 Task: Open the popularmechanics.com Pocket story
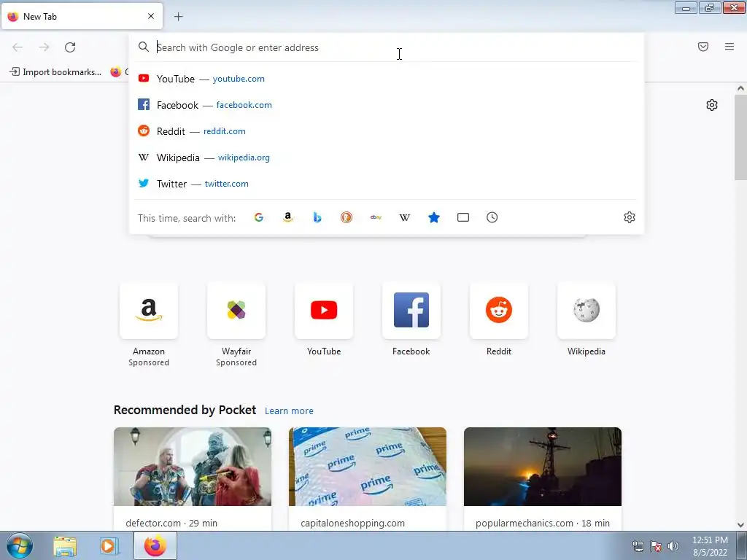click(x=543, y=478)
